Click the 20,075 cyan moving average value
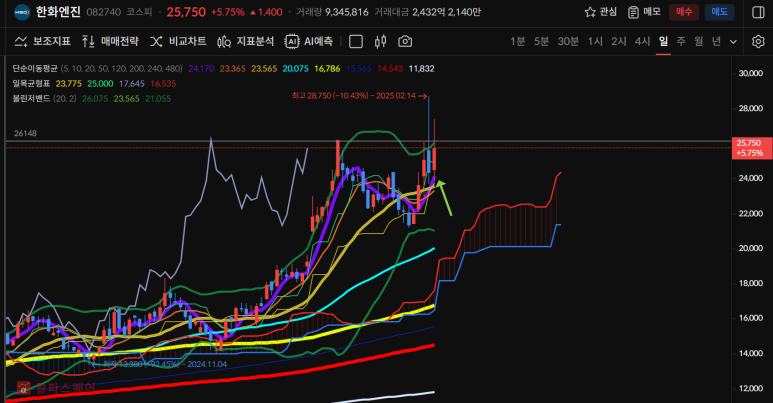 coord(296,69)
